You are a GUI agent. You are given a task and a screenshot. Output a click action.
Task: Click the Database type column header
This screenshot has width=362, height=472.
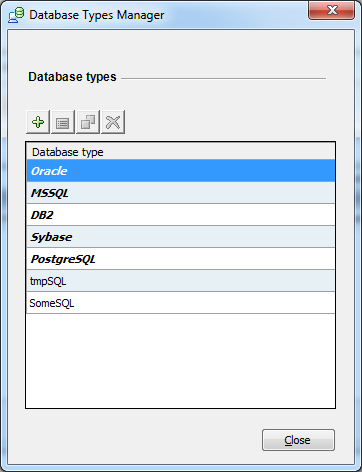(181, 152)
